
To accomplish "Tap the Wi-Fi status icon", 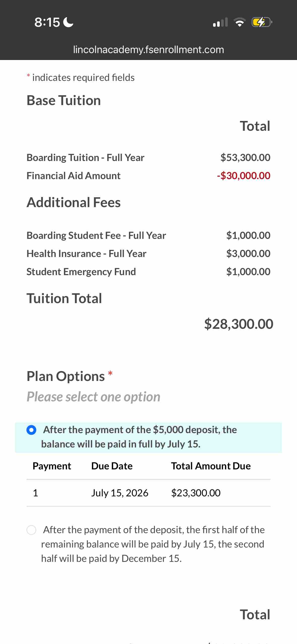I will (x=240, y=22).
